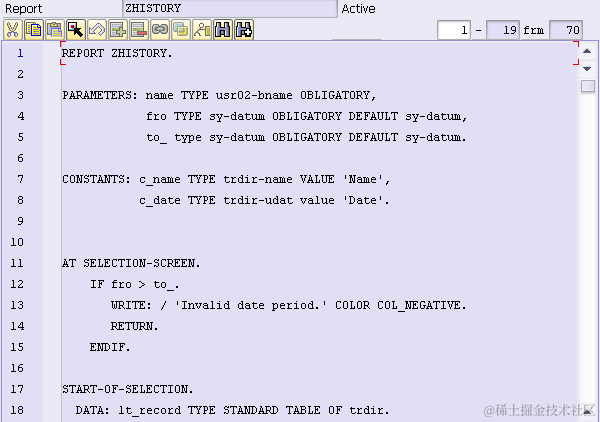This screenshot has height=422, width=600.
Task: Click the total lines field showing 70
Action: point(566,30)
